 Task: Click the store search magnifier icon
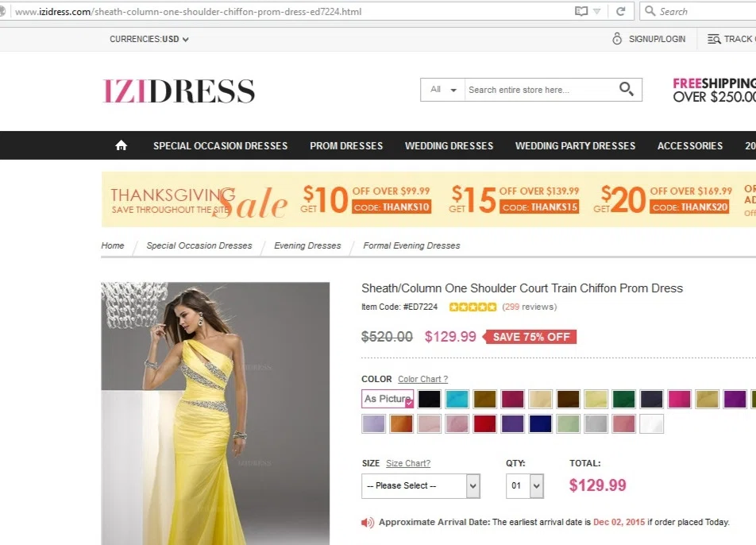[627, 89]
